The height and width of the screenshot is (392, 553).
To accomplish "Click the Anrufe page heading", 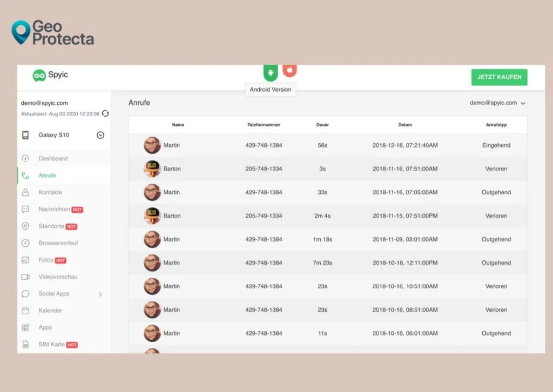I will pos(139,103).
